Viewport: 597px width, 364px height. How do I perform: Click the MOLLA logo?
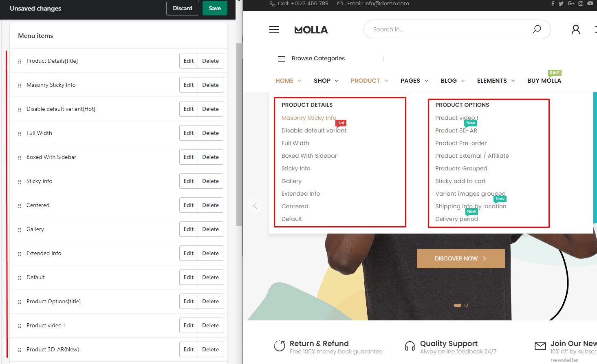click(x=311, y=30)
